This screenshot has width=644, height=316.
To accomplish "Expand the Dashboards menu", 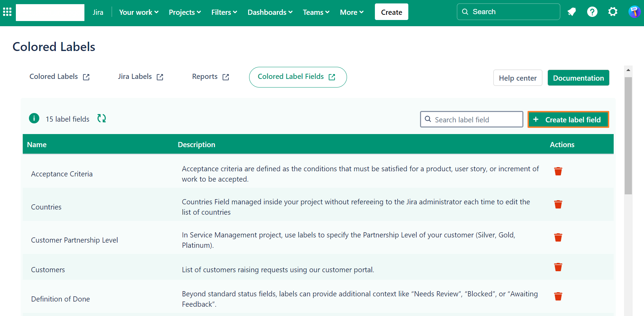I will pyautogui.click(x=270, y=12).
